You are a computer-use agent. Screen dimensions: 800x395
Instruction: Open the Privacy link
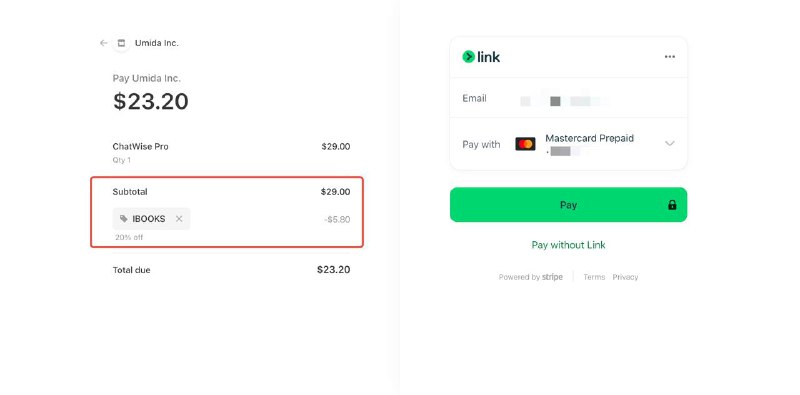coord(625,277)
